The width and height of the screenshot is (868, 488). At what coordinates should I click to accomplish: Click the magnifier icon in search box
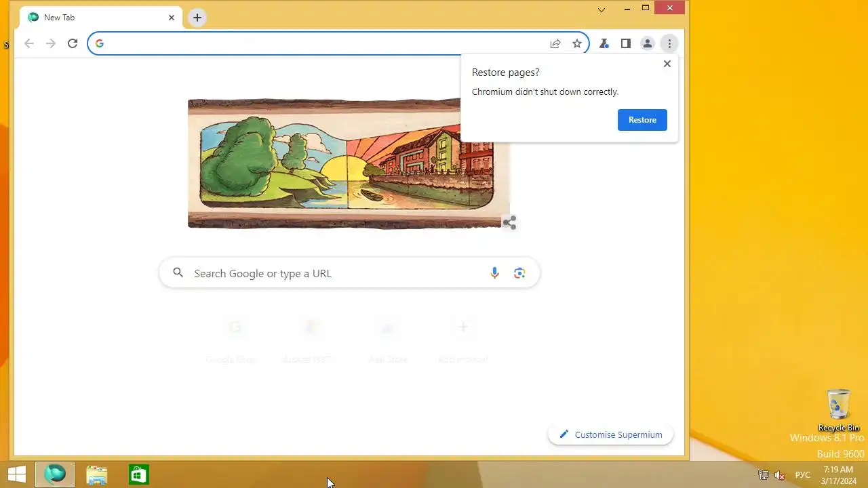178,272
